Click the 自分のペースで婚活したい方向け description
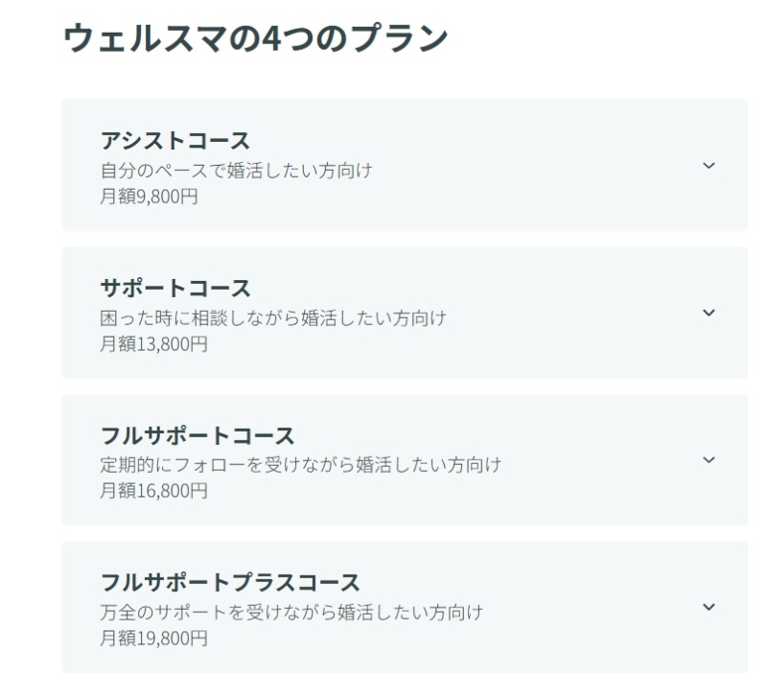Image resolution: width=767 pixels, height=700 pixels. [x=236, y=172]
